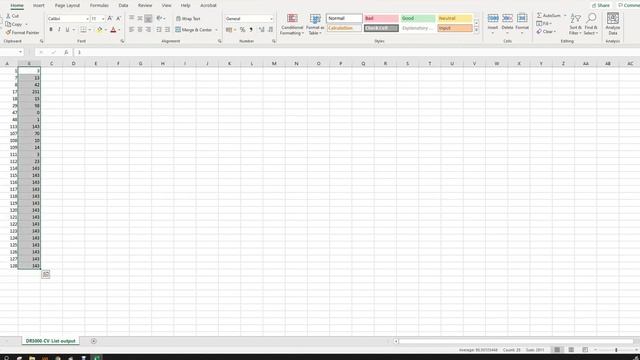This screenshot has height=360, width=640.
Task: Open Find & Select
Action: tap(591, 24)
